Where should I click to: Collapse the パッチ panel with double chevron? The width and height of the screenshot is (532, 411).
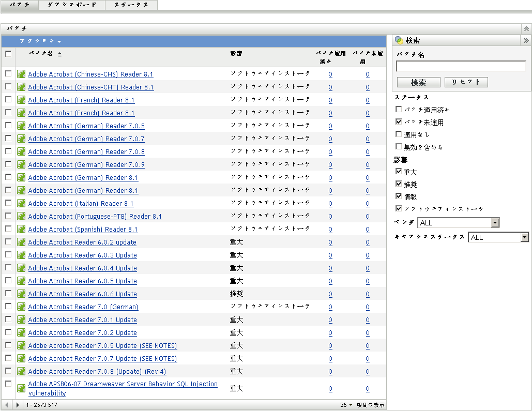[526, 29]
